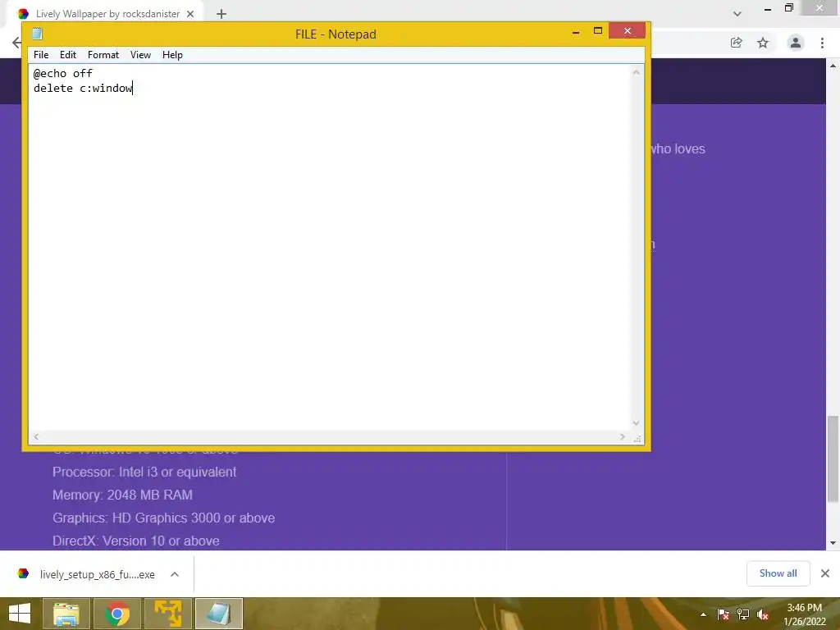The image size is (840, 630).
Task: Open muted volume tray icon
Action: point(763,614)
